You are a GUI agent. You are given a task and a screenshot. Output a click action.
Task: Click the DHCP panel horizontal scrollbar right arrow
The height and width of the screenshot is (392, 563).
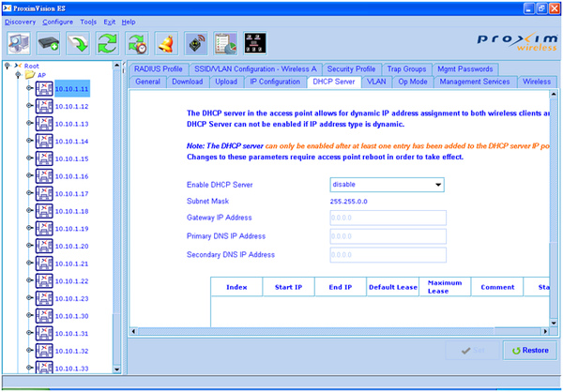click(546, 331)
